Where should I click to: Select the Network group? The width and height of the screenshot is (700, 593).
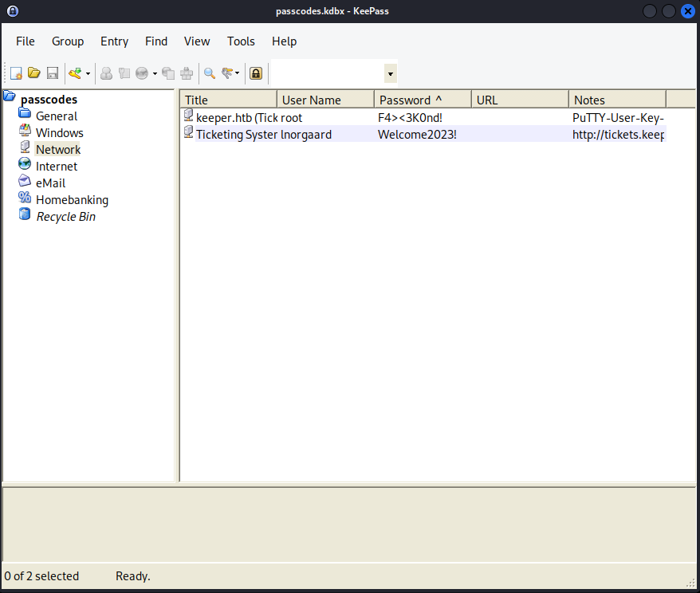pyautogui.click(x=58, y=150)
